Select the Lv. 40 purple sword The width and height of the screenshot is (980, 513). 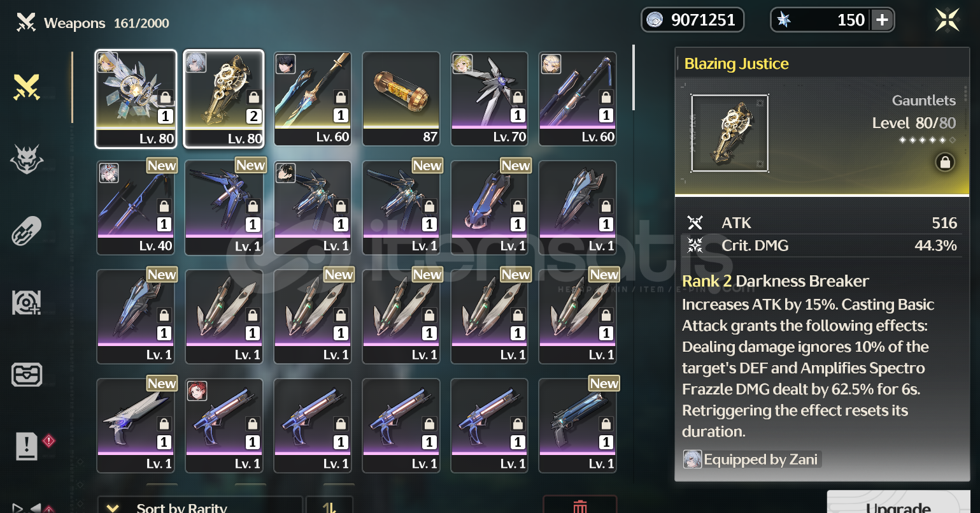click(x=136, y=208)
